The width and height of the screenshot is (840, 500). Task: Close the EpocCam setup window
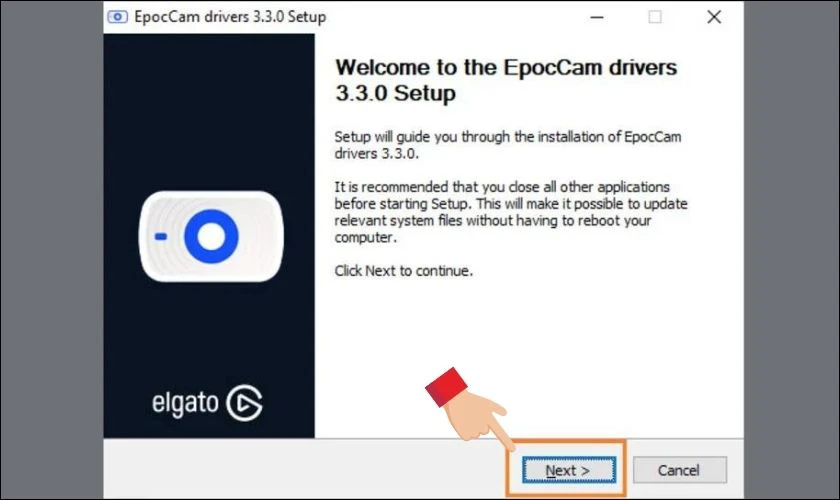pyautogui.click(x=714, y=17)
